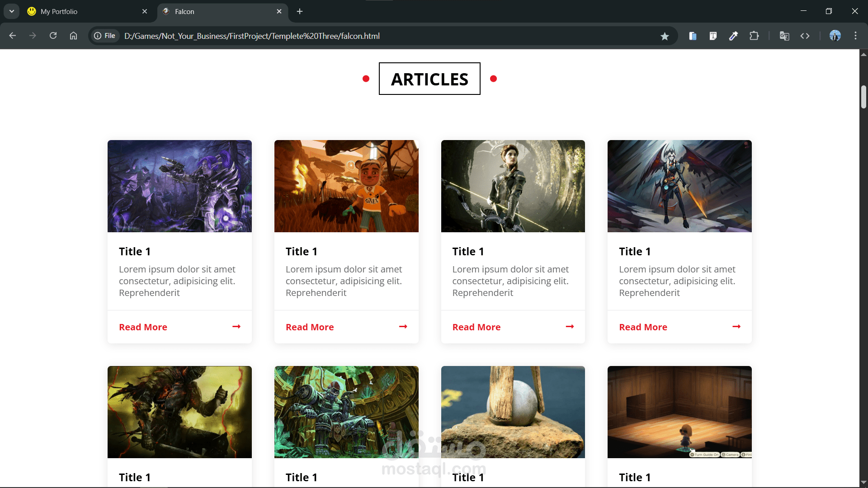Open the browser profile avatar
Viewport: 868px width, 488px height.
[835, 36]
